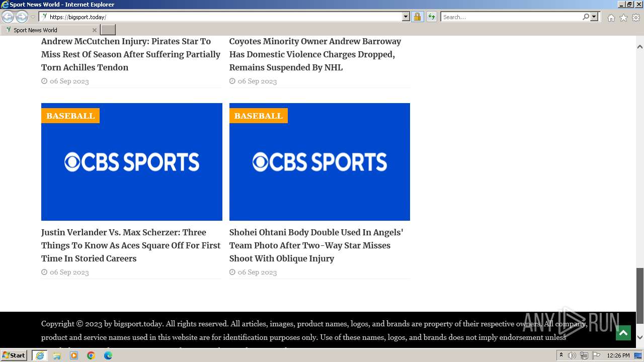This screenshot has width=644, height=362.
Task: Select the Sport News World tab
Action: [50, 30]
